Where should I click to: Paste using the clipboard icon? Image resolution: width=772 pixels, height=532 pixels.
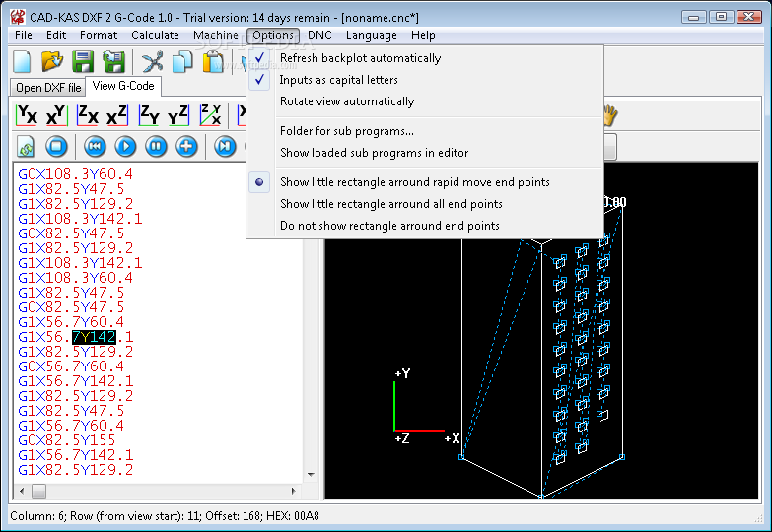[x=213, y=62]
